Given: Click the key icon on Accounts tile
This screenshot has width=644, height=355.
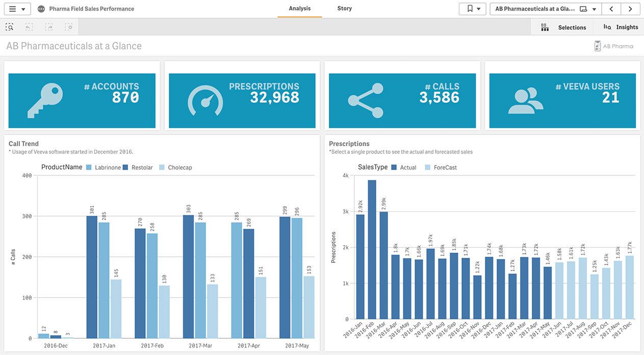Looking at the screenshot, I should [x=45, y=101].
